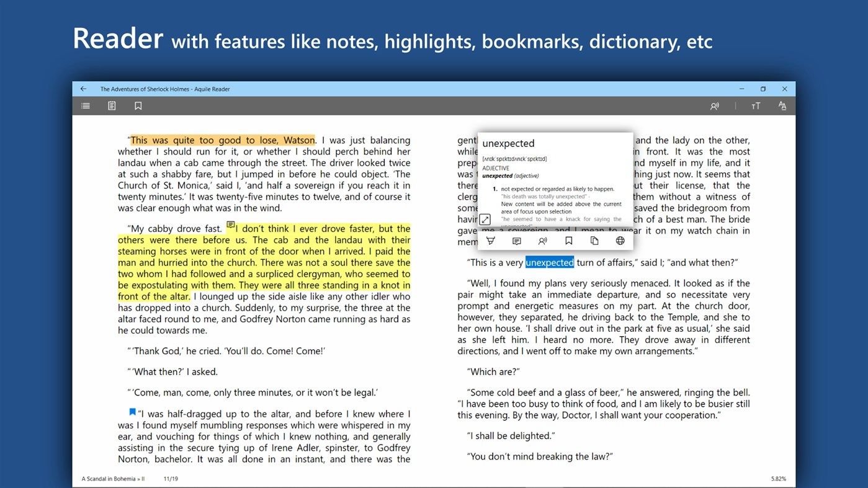Open the table of contents list icon
Image resolution: width=868 pixels, height=488 pixels.
pos(86,106)
